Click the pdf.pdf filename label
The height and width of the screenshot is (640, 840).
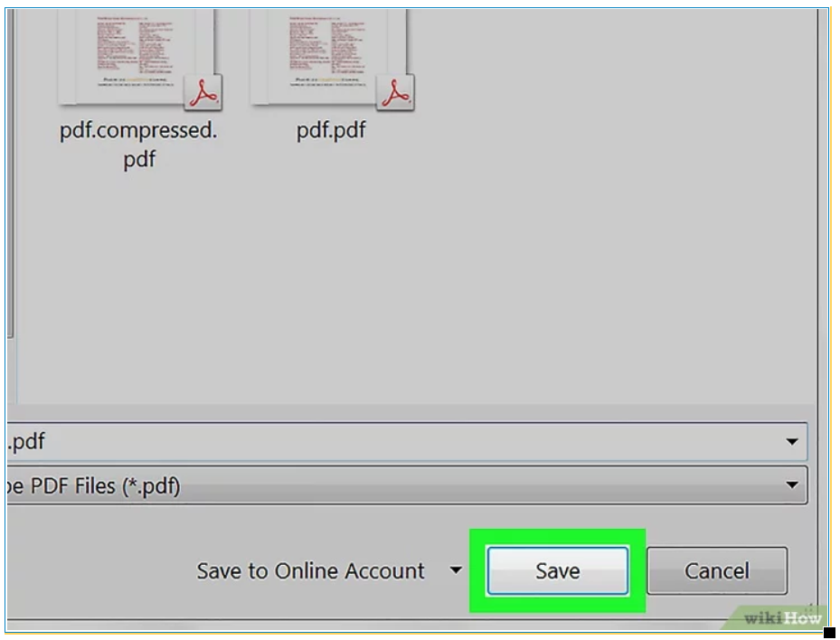(331, 130)
